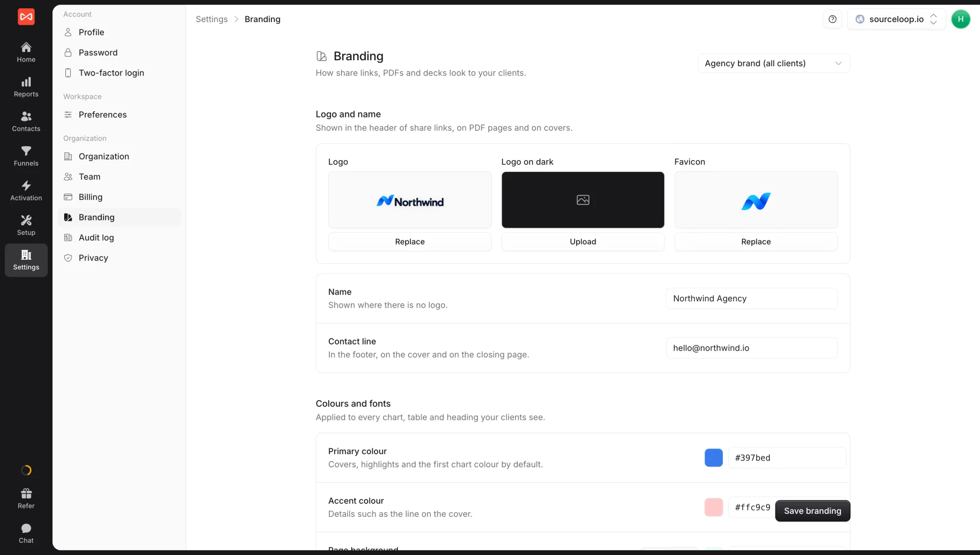Screen dimensions: 980x555
Task: Click the accent colour pink swatch
Action: [713, 507]
